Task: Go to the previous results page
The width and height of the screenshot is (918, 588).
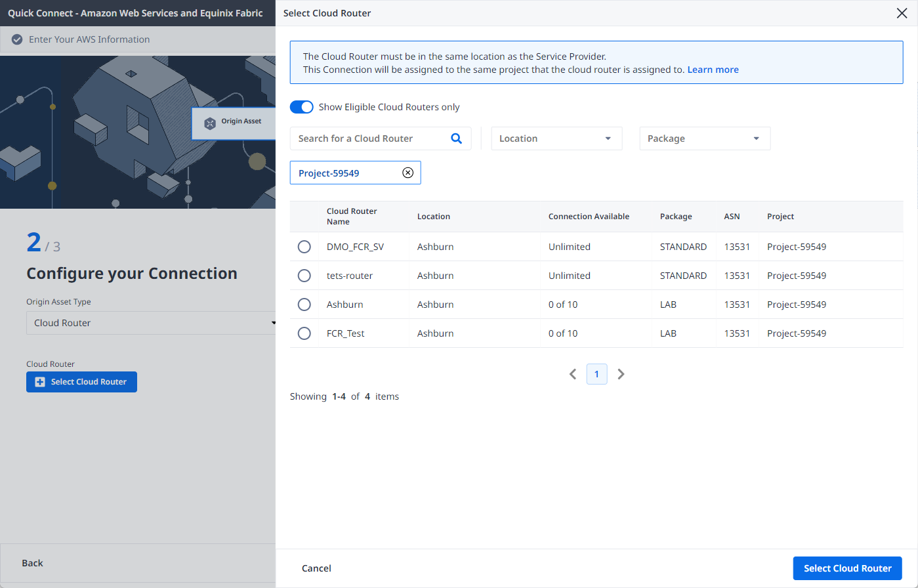Action: [x=573, y=374]
